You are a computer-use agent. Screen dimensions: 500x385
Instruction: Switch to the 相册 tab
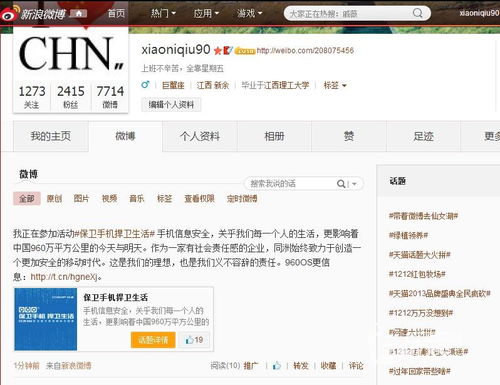pyautogui.click(x=274, y=136)
